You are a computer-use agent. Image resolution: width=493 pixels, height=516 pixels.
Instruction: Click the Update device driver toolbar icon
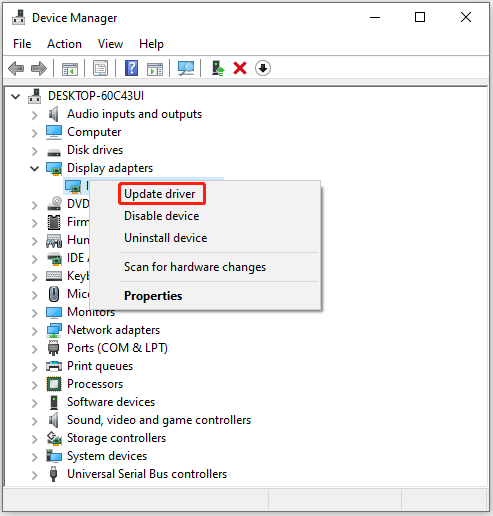point(218,68)
